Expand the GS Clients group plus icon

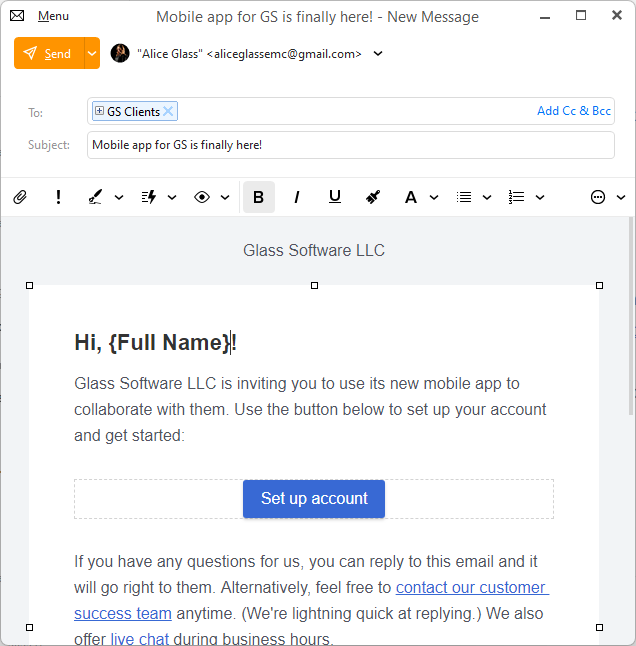pos(99,110)
